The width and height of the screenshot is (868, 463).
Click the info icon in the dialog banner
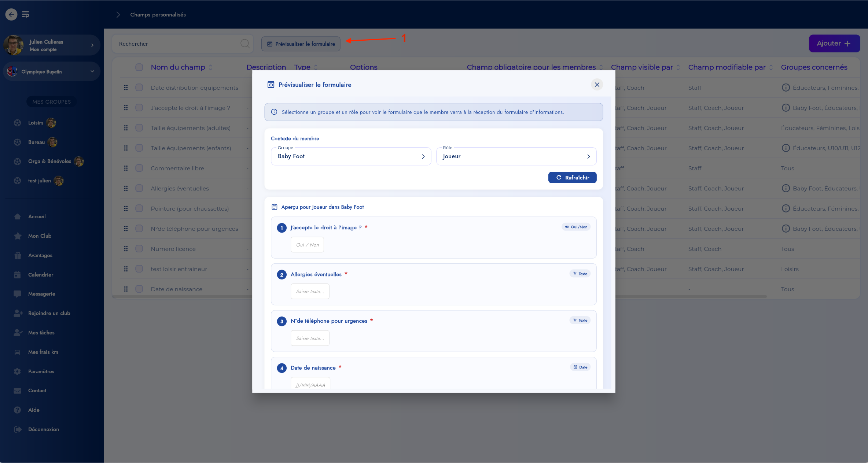(x=274, y=112)
